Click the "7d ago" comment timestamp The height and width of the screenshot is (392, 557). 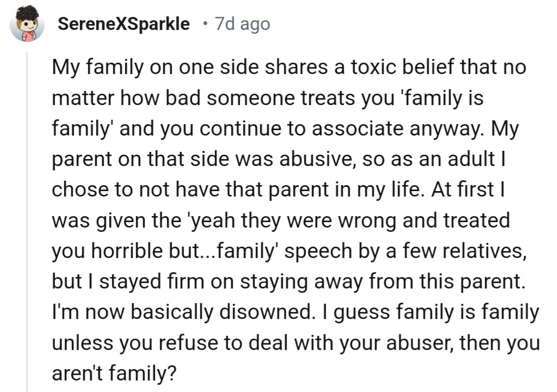point(242,24)
